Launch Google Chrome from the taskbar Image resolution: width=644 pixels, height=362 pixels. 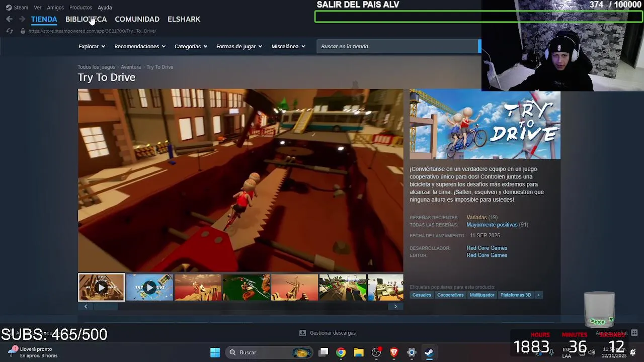tap(341, 352)
